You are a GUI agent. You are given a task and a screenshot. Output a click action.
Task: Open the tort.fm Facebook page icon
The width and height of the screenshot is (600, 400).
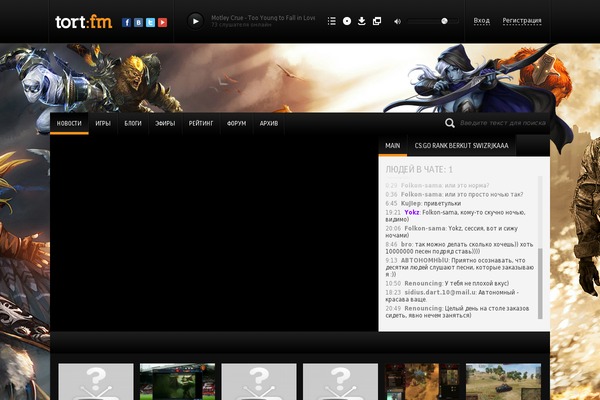(126, 22)
